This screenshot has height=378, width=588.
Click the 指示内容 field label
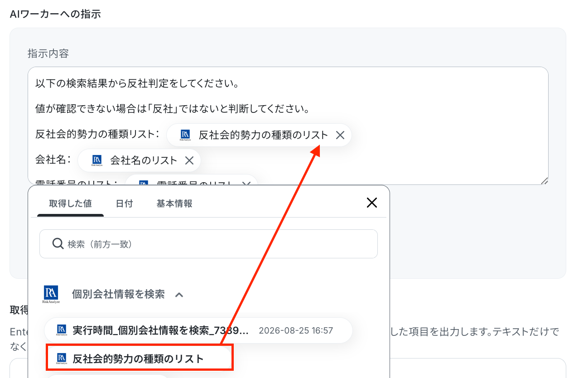pyautogui.click(x=48, y=53)
